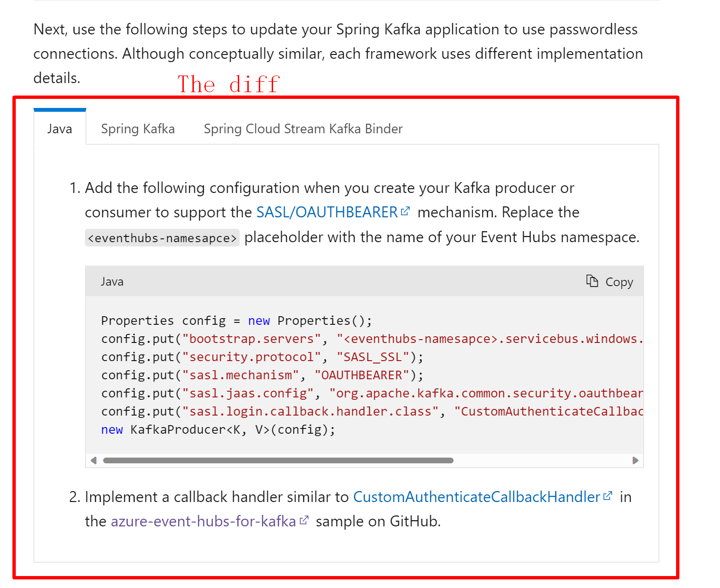Image resolution: width=720 pixels, height=588 pixels.
Task: Click the red 'The diff' annotation text
Action: pos(229,83)
